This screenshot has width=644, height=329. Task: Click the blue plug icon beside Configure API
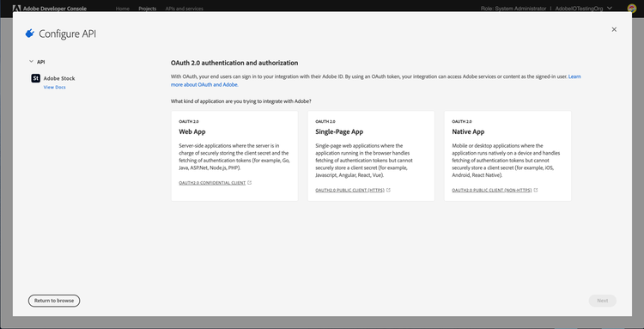[x=29, y=34]
